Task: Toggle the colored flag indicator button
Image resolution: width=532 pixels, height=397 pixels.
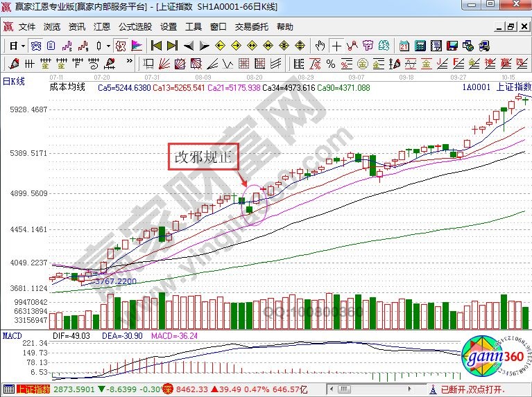Action: [137, 46]
